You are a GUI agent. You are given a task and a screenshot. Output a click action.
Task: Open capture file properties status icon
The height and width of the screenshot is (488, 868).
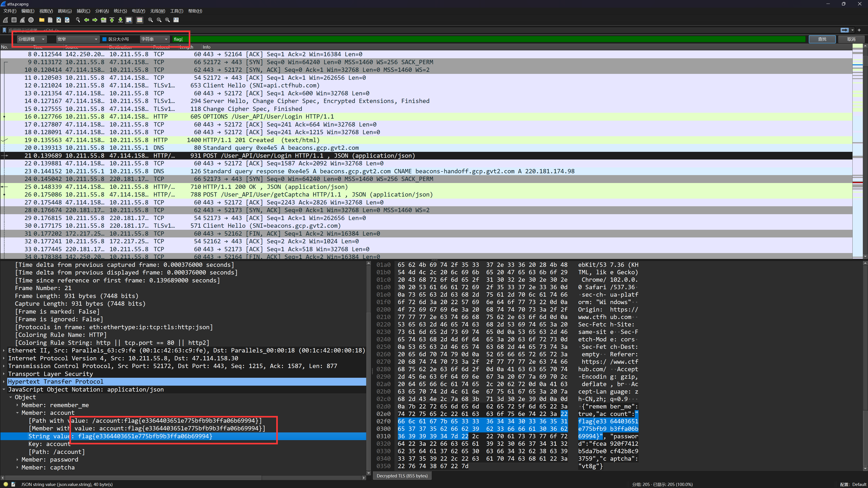pyautogui.click(x=14, y=484)
